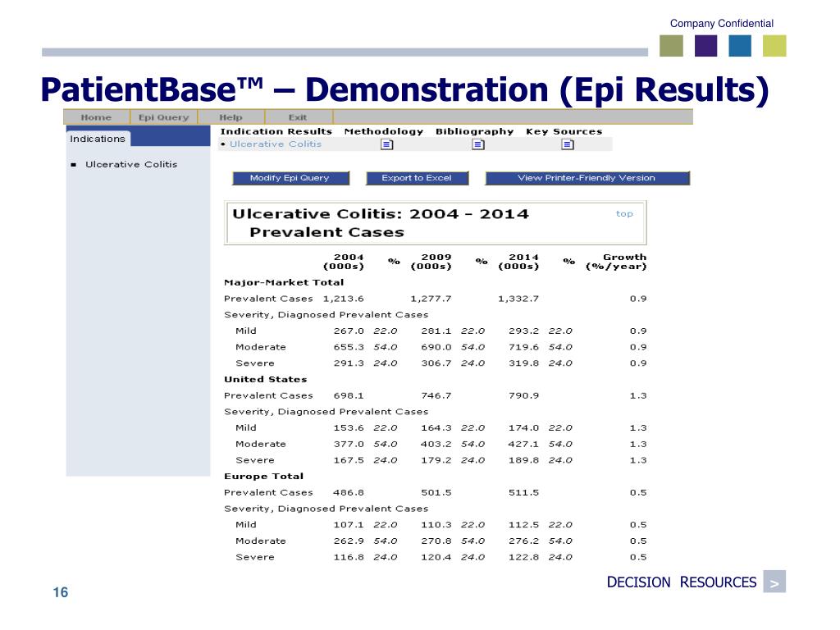Image resolution: width=840 pixels, height=630 pixels.
Task: Click the Major-Market Total section heading
Action: coord(284,282)
